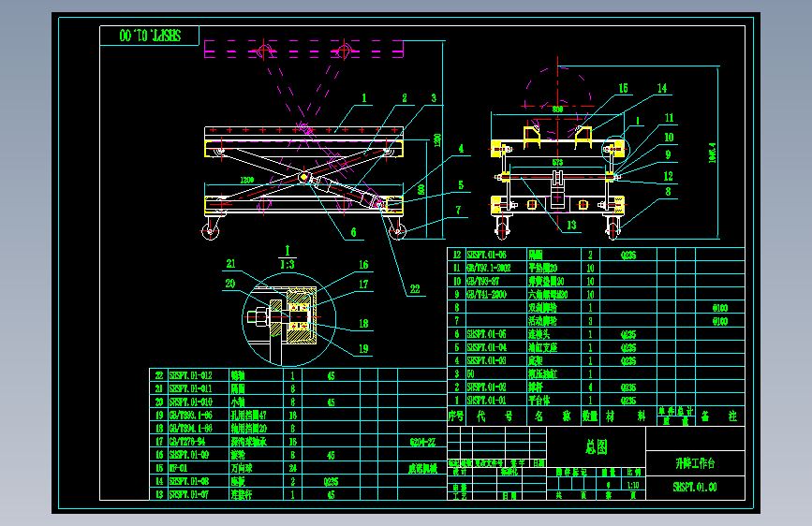Click standard GB/T276-94 in row 17
The height and width of the screenshot is (526, 812).
click(187, 442)
